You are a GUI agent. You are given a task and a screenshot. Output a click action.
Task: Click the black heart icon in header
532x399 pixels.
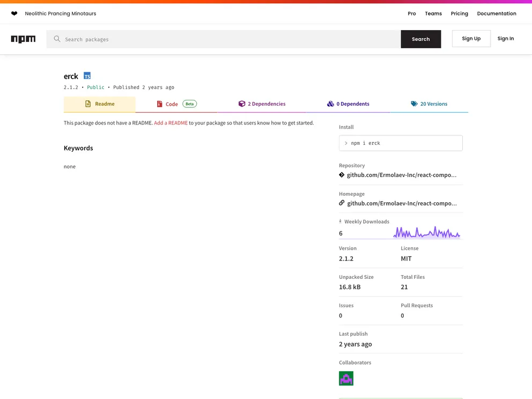coord(14,13)
